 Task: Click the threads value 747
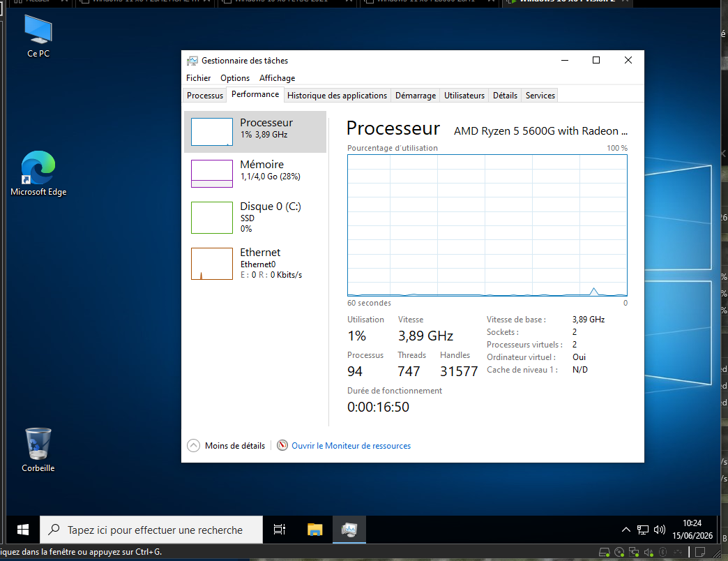pyautogui.click(x=409, y=371)
